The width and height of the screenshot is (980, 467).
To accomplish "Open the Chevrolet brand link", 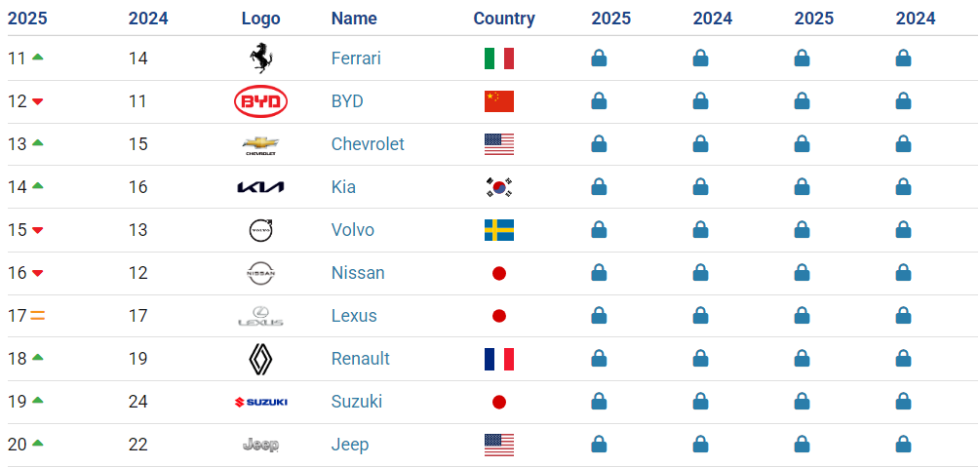I will [368, 144].
